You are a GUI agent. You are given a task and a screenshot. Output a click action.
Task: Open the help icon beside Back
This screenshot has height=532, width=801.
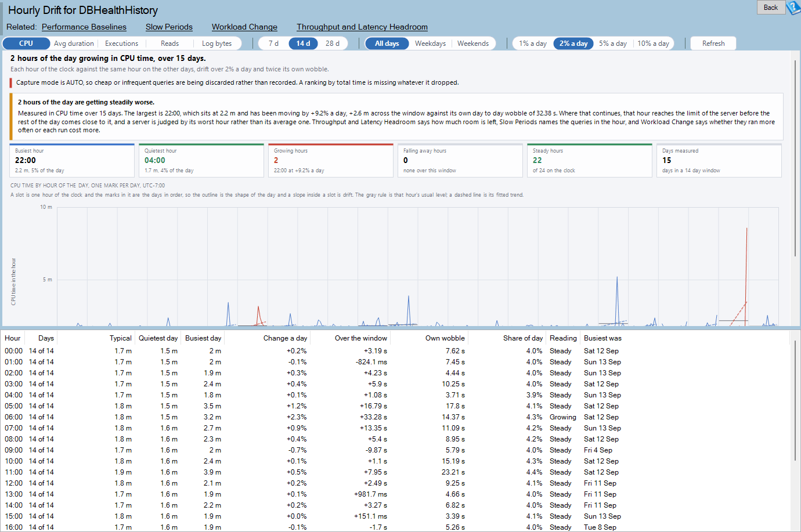point(793,8)
